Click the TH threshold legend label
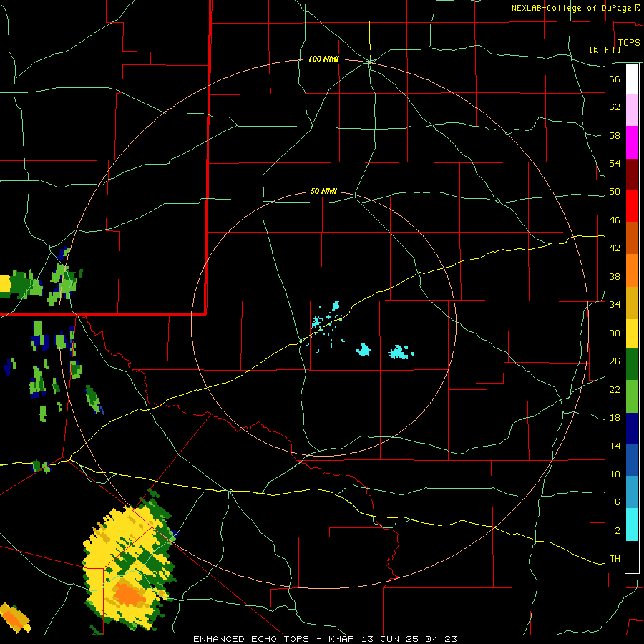 [x=615, y=559]
